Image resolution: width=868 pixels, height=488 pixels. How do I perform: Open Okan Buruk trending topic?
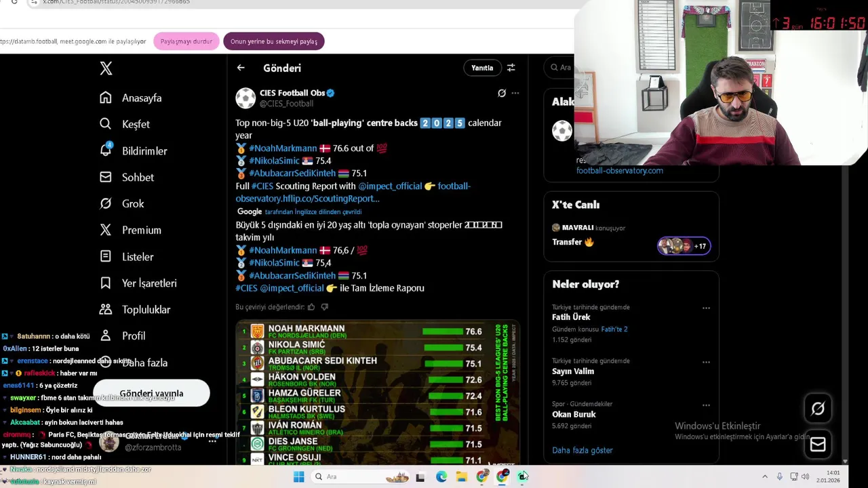574,414
